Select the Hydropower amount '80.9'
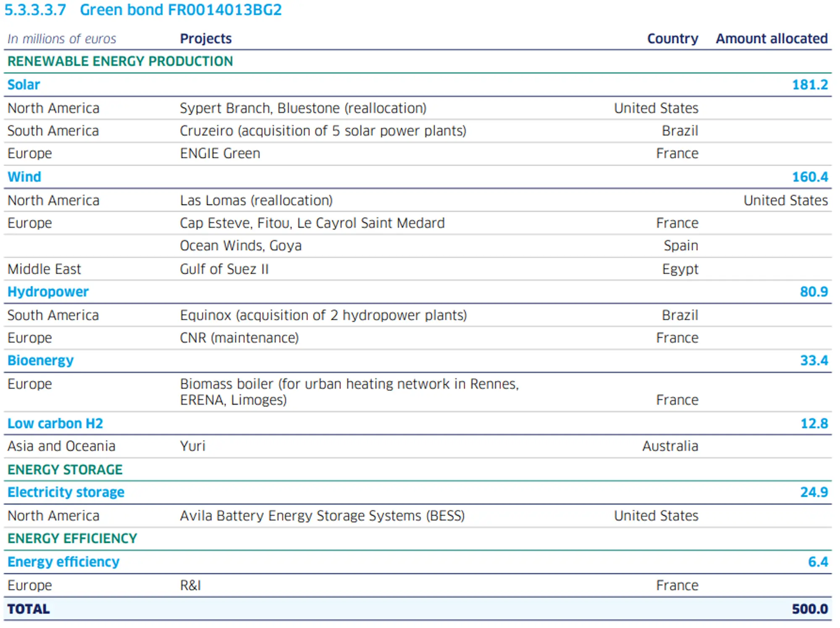This screenshot has width=840, height=628. 814,292
